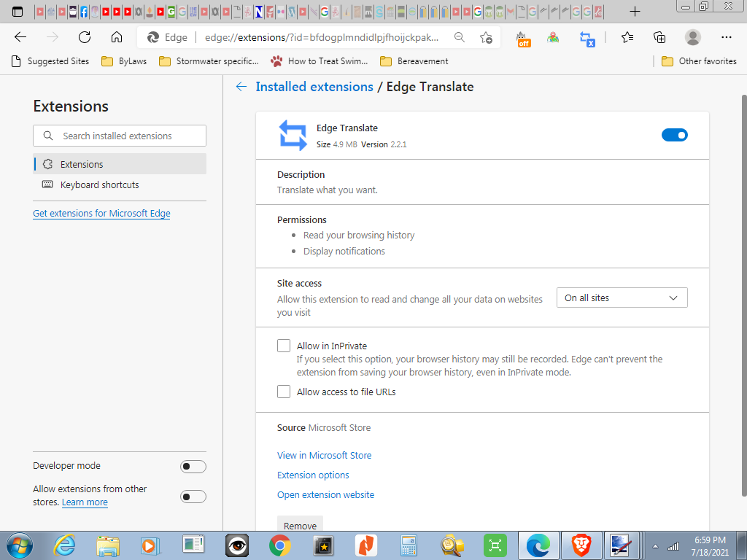747x560 pixels.
Task: Open the Favorites list toolbar icon
Action: [x=627, y=37]
